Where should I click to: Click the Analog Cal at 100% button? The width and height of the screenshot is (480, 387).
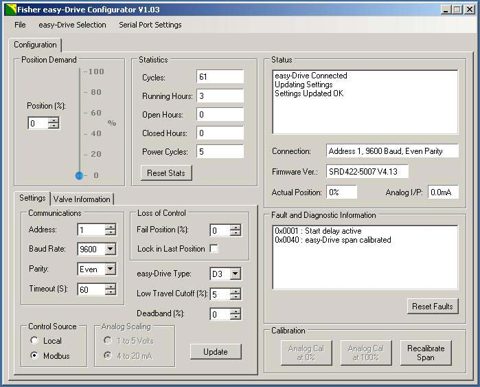pyautogui.click(x=366, y=353)
